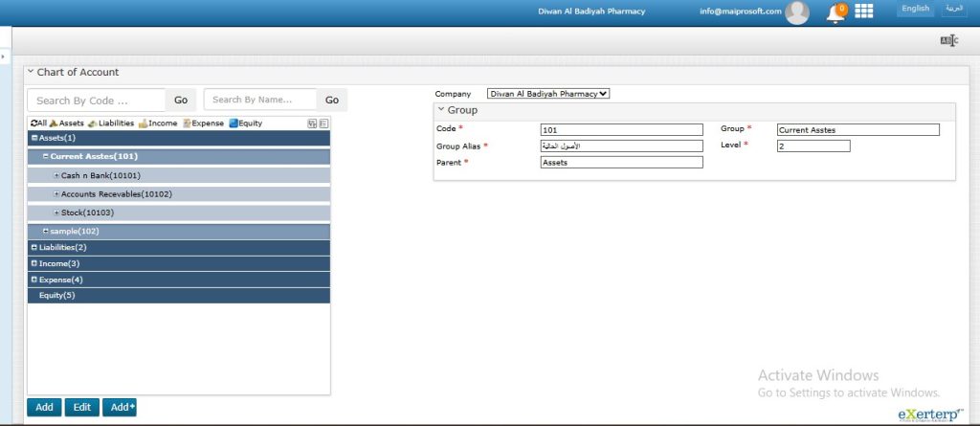Image resolution: width=980 pixels, height=426 pixels.
Task: Filter tree by Expense icon
Action: 188,123
